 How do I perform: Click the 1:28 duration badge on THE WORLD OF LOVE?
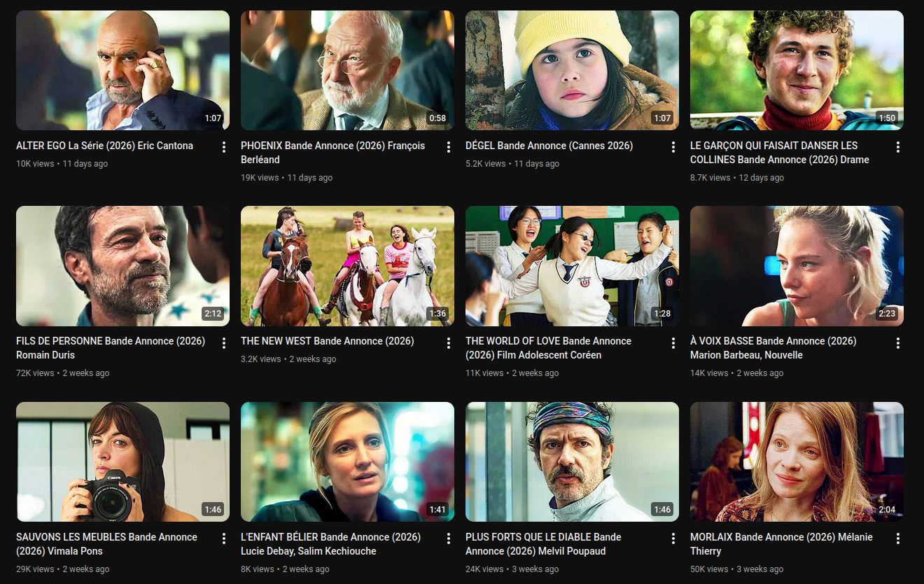pos(662,314)
